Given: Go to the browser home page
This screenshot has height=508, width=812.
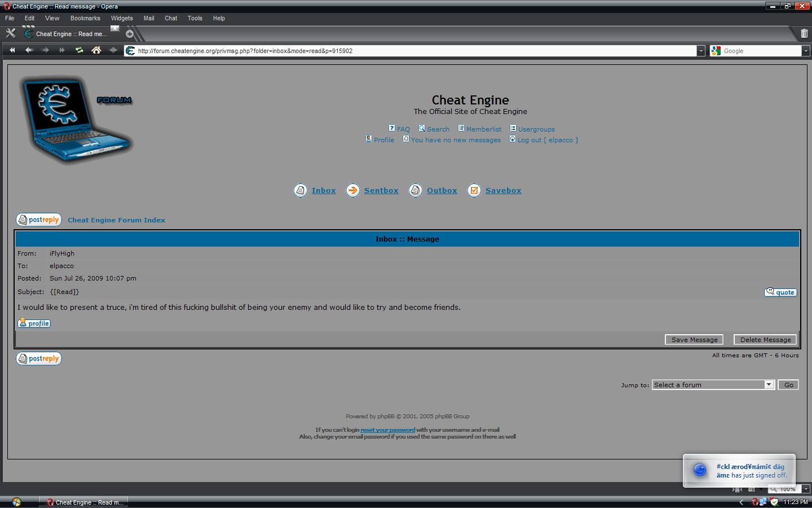Looking at the screenshot, I should tap(96, 50).
